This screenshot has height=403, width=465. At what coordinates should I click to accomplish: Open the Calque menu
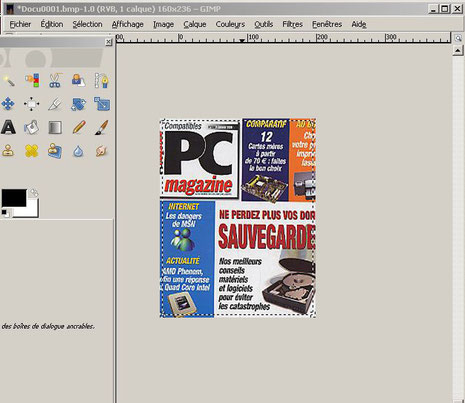click(x=195, y=24)
